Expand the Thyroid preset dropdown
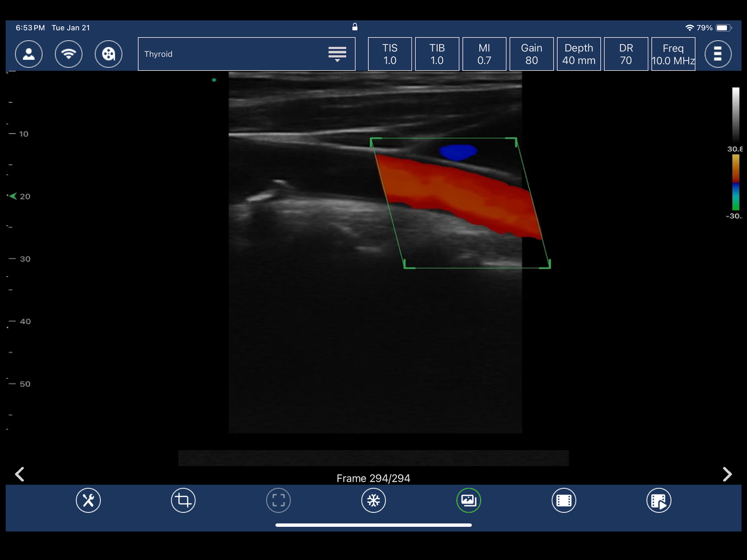This screenshot has height=560, width=747. pos(246,54)
